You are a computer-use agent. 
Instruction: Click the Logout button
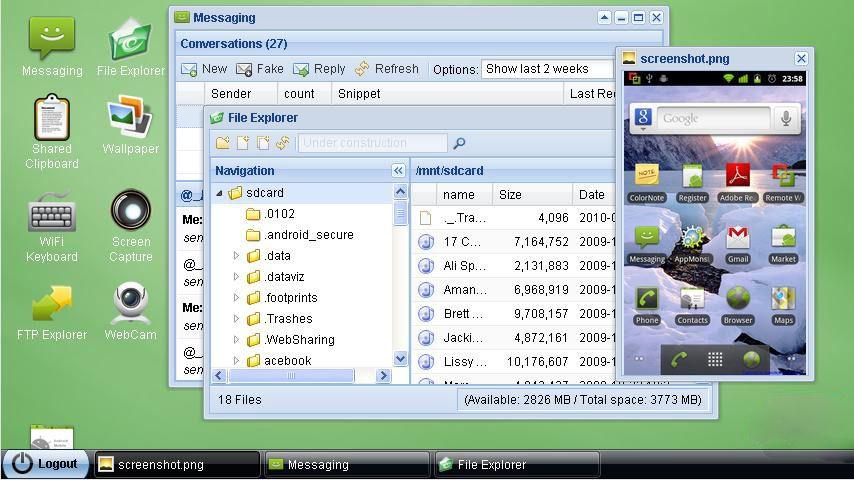46,464
